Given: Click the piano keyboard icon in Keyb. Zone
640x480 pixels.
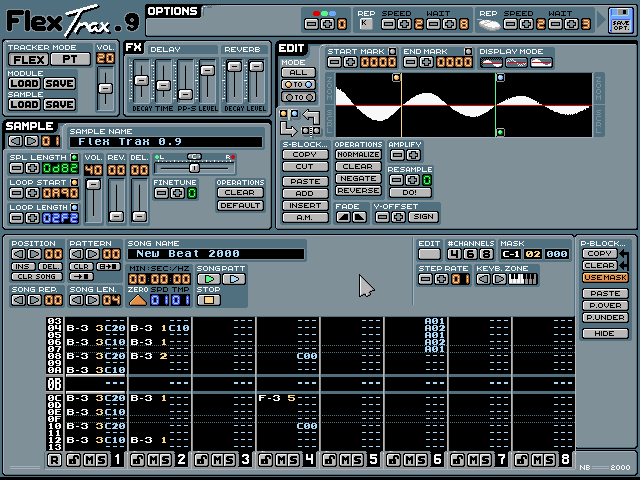Looking at the screenshot, I should pyautogui.click(x=523, y=279).
